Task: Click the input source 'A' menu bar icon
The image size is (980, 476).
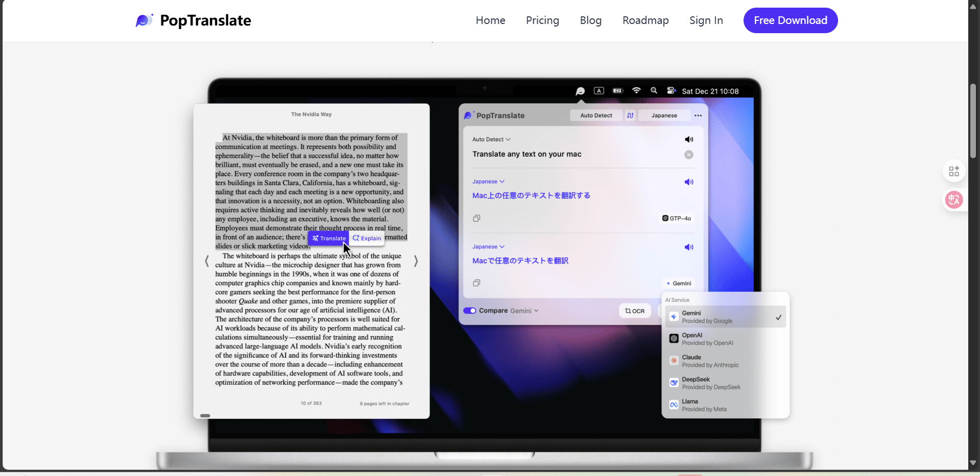Action: pyautogui.click(x=599, y=91)
